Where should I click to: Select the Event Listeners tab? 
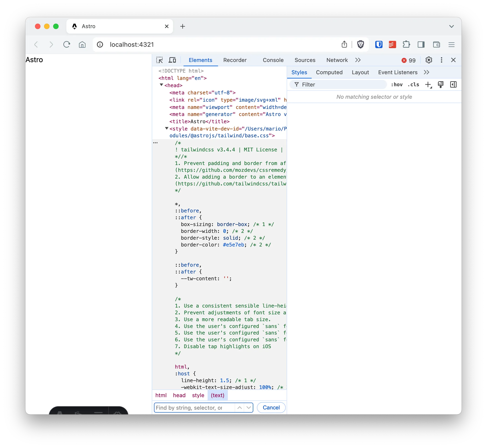coord(398,72)
